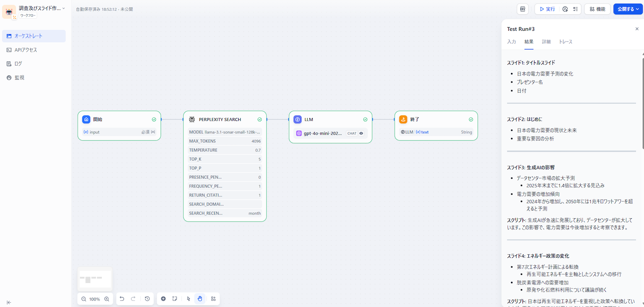Open the 公開する publish dropdown

click(x=628, y=9)
